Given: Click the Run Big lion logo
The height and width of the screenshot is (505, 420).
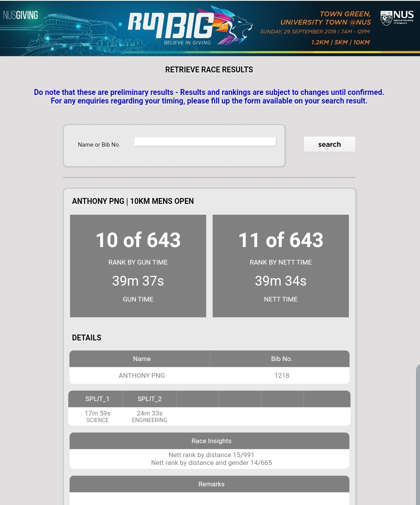Looking at the screenshot, I should tap(191, 26).
